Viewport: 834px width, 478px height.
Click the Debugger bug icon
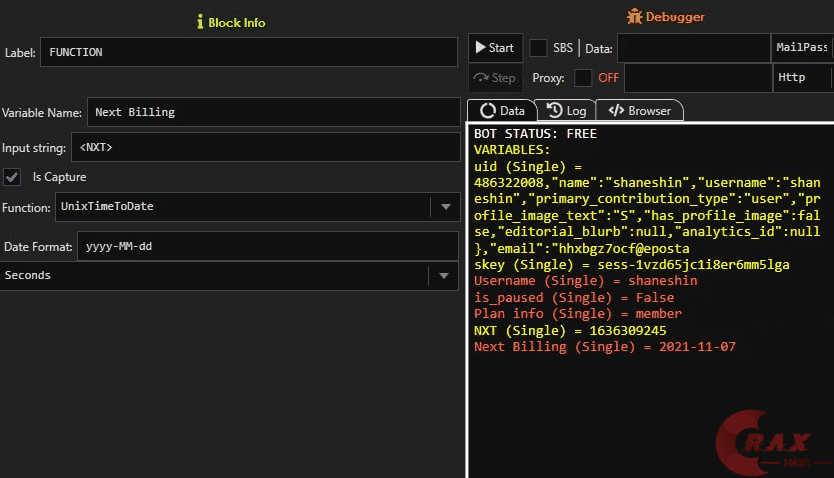[634, 17]
